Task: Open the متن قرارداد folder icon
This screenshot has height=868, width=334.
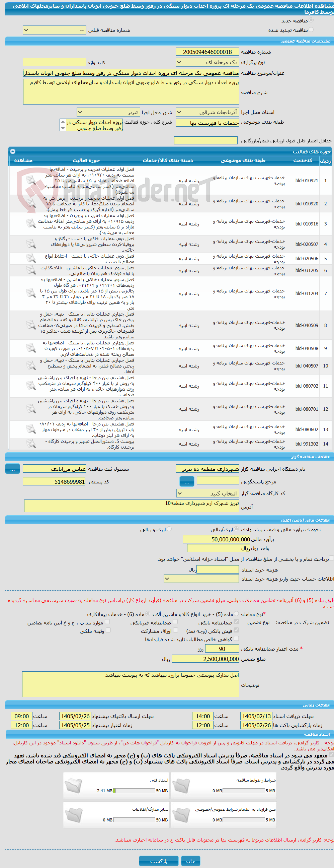Action: coord(181,815)
